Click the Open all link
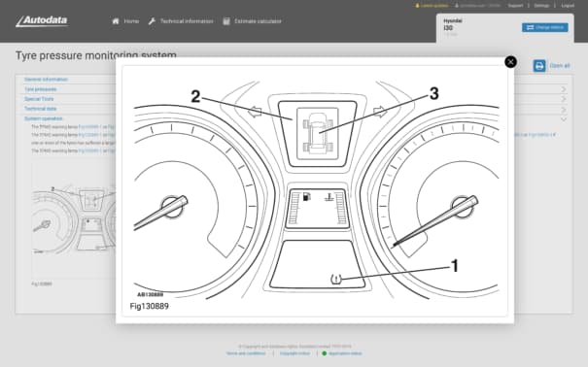Image resolution: width=588 pixels, height=367 pixels. tap(560, 66)
